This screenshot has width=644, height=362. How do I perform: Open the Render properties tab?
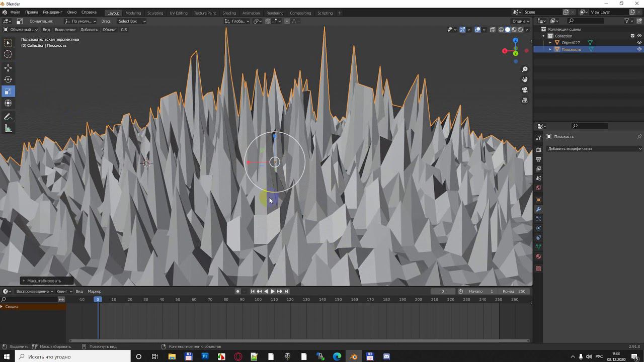pos(538,150)
